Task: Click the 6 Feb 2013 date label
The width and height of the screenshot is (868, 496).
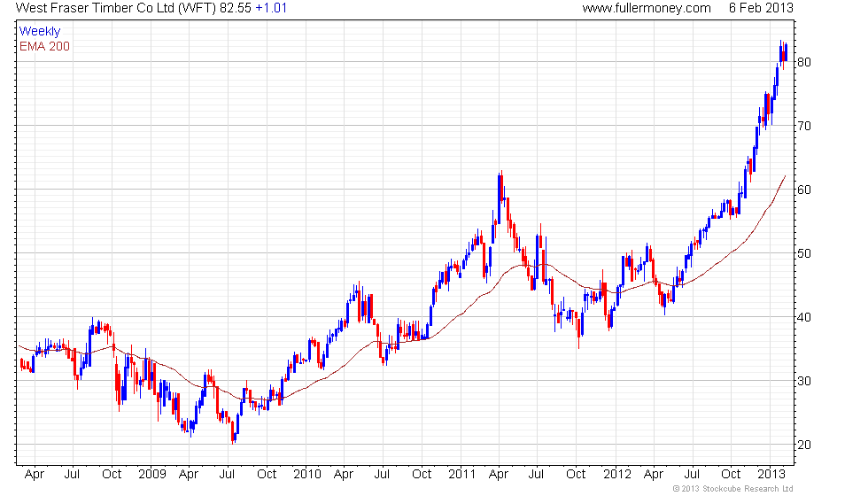Action: 761,8
